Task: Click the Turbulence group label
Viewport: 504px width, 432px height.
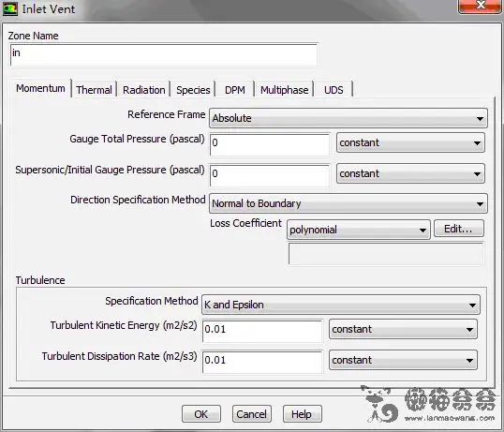Action: pyautogui.click(x=40, y=280)
